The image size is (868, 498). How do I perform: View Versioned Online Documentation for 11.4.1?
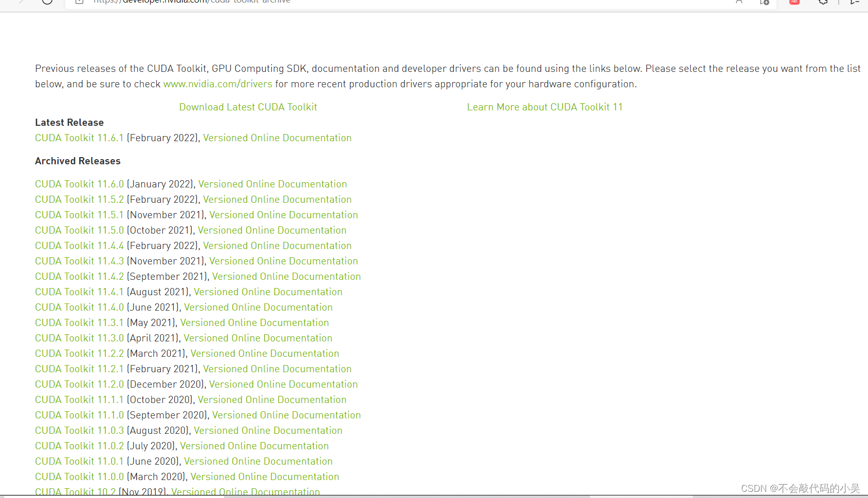(x=268, y=292)
